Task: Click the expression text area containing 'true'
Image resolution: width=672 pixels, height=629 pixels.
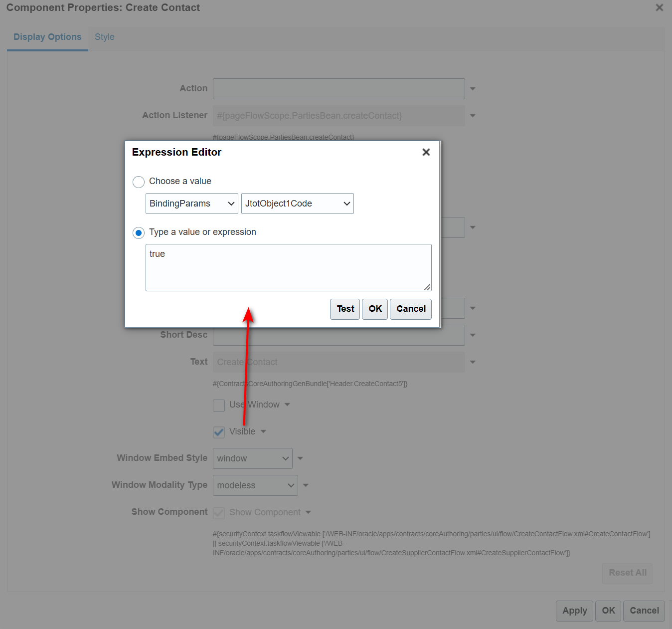Action: click(289, 267)
